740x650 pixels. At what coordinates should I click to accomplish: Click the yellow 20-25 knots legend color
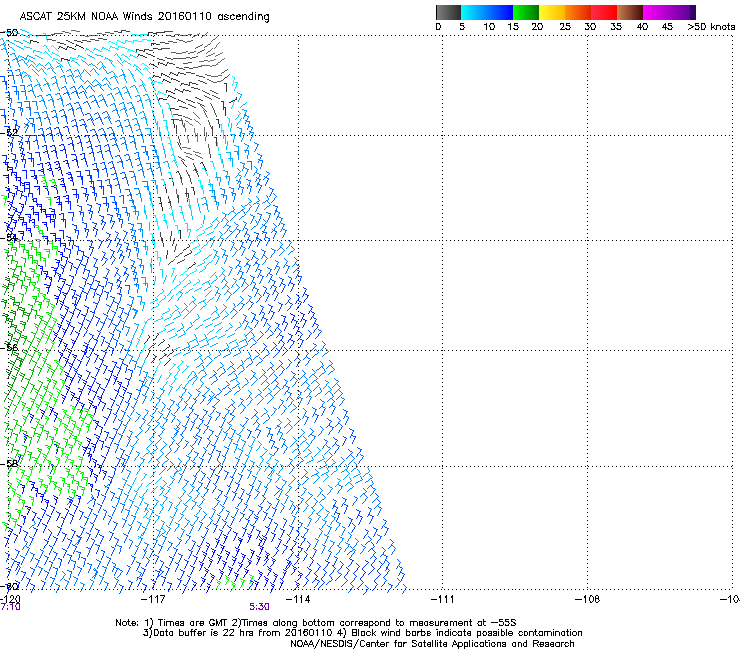pyautogui.click(x=552, y=12)
